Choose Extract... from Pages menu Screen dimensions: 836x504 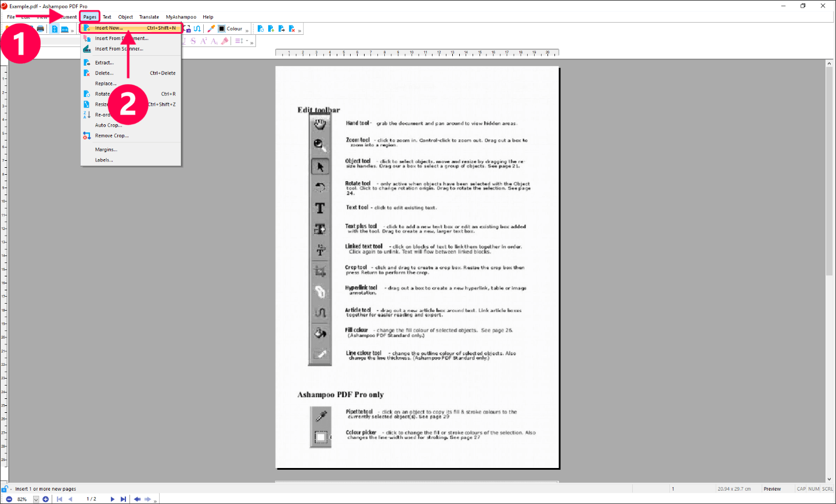[131, 63]
